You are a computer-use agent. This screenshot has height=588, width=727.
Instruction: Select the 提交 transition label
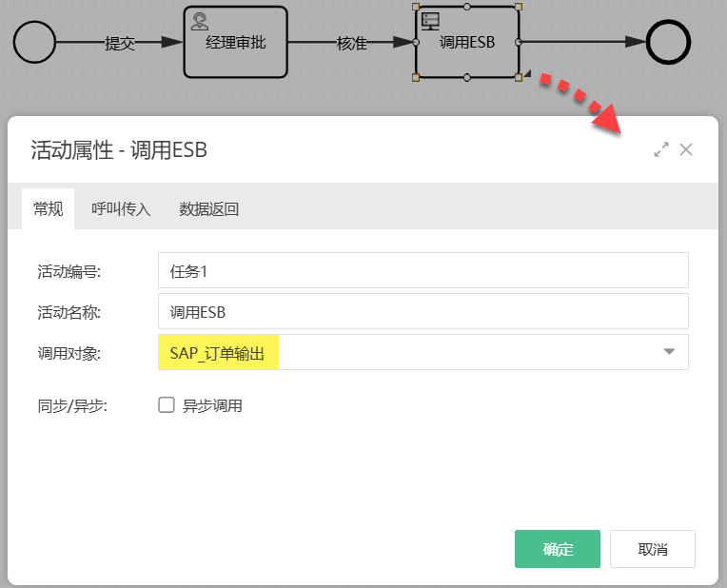tap(119, 43)
